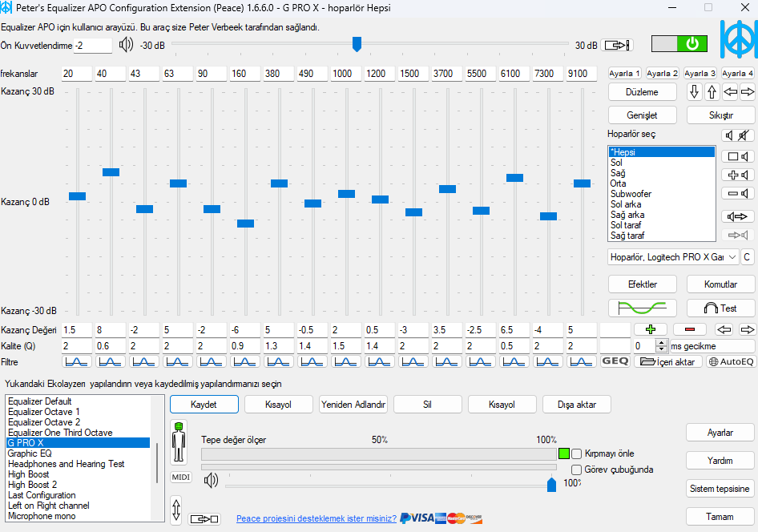
Task: Click the minus speaker icon to remove speaker
Action: (x=738, y=194)
